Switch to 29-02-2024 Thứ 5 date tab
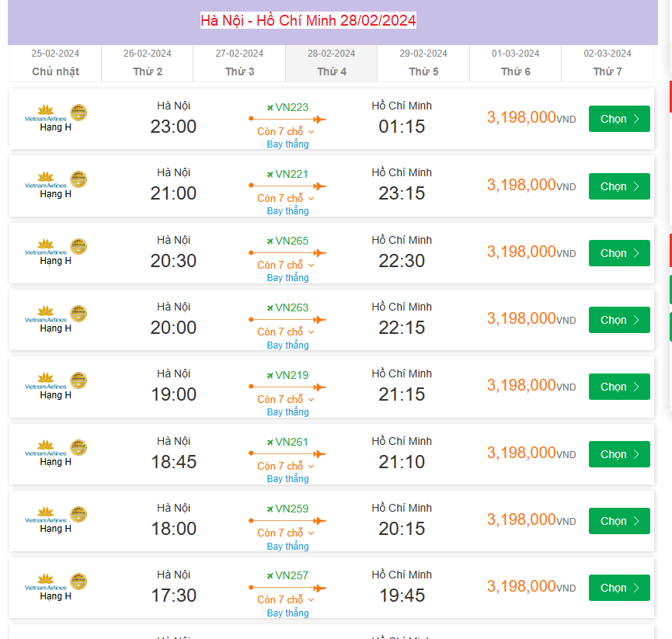 [423, 63]
